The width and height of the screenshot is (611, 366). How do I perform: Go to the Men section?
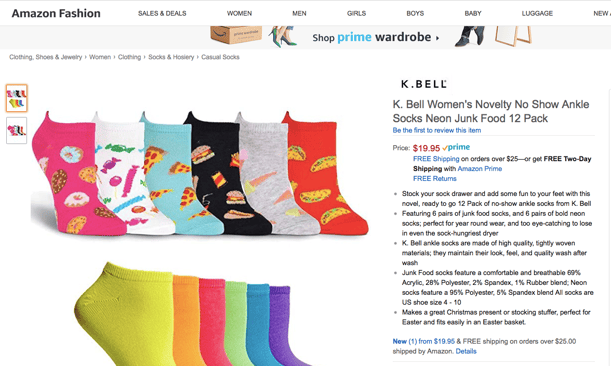point(299,13)
